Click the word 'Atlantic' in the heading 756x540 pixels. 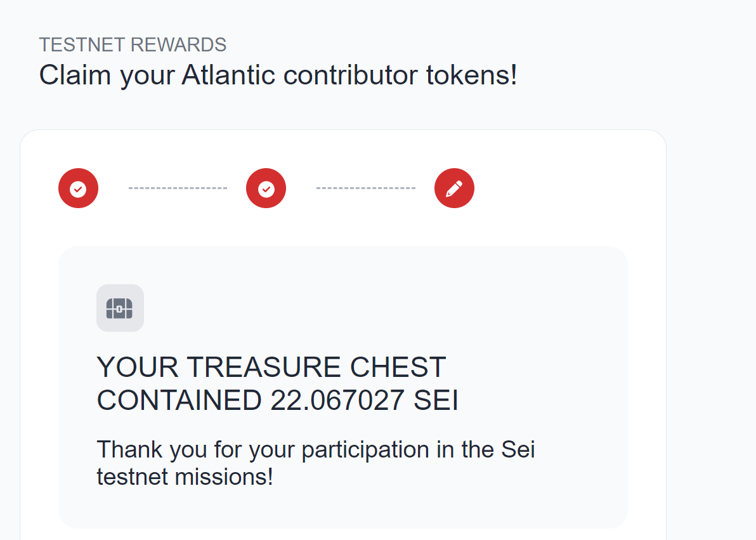228,76
